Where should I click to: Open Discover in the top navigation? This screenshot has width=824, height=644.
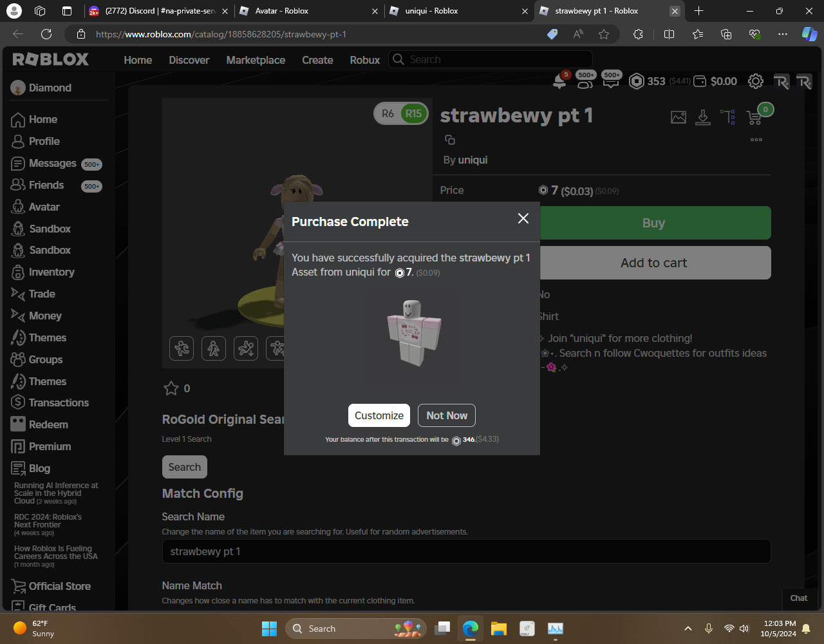pos(189,60)
